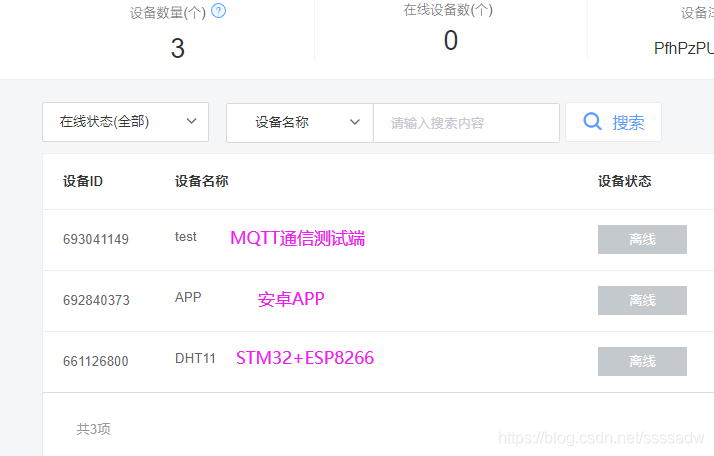Click the magnifier icon in the 搜索 button
Screen dimensions: 714x456
[x=592, y=122]
